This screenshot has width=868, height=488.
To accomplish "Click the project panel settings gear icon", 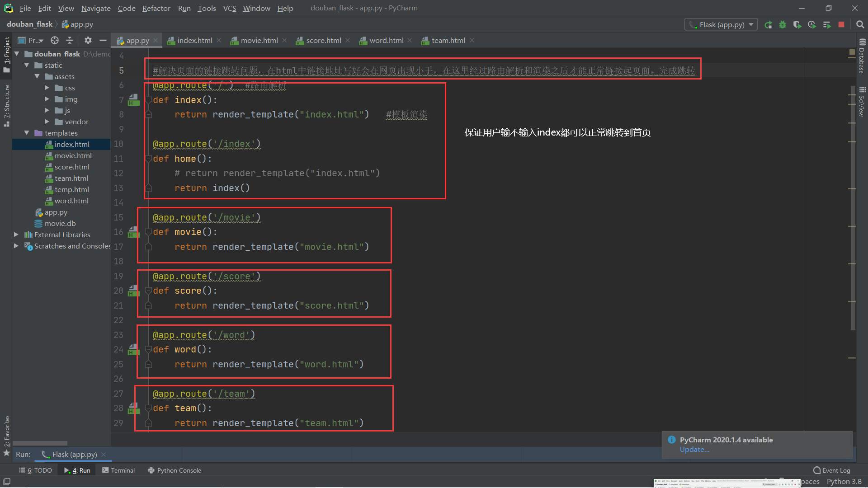I will point(88,41).
